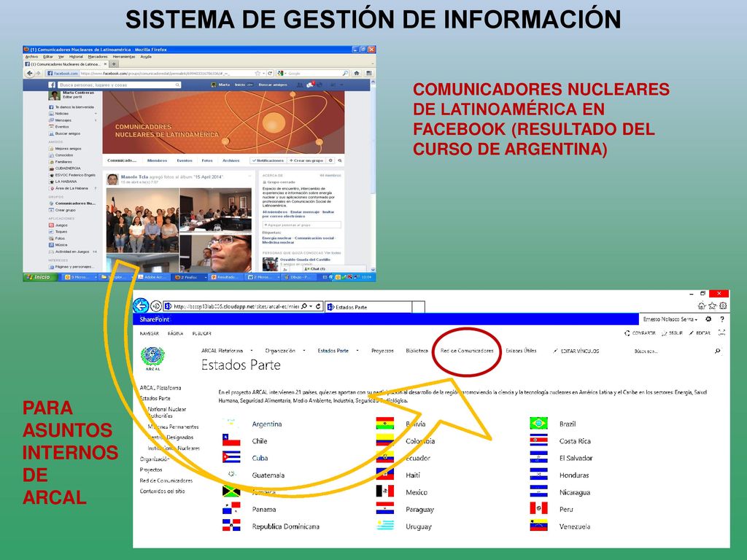Image resolution: width=747 pixels, height=560 pixels.
Task: Open the Adobe Acrobat taskbar item
Action: click(153, 276)
